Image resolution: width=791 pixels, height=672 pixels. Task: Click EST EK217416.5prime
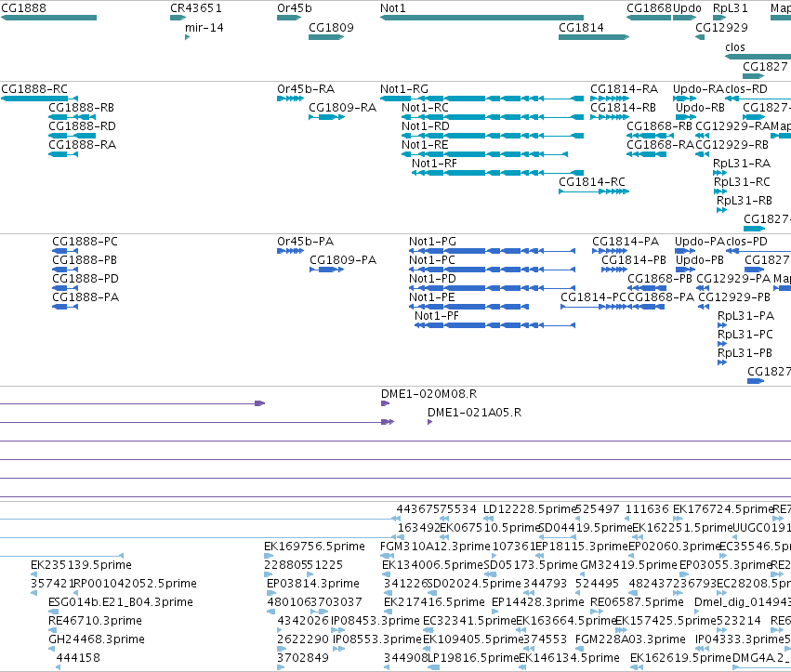click(x=389, y=612)
